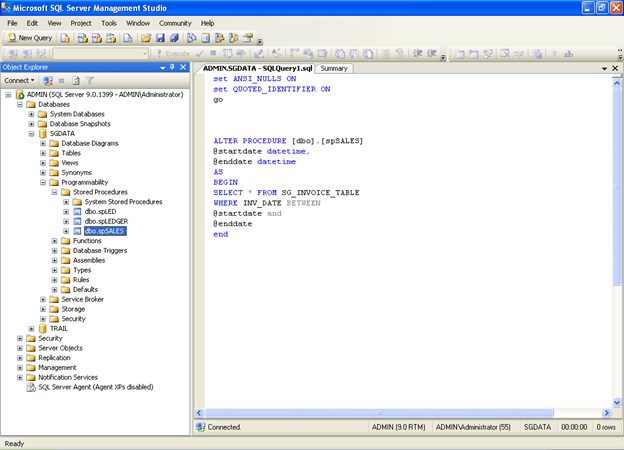Toggle Object Explorer auto-hide pin

pyautogui.click(x=172, y=67)
